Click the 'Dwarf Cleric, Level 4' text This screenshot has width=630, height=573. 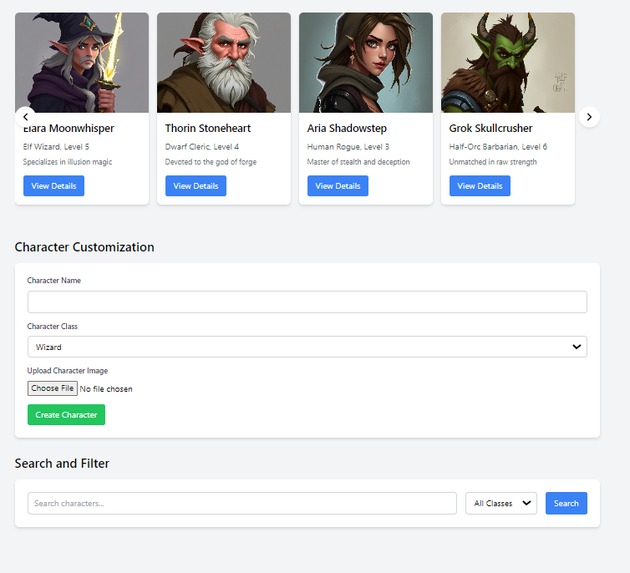[x=202, y=147]
